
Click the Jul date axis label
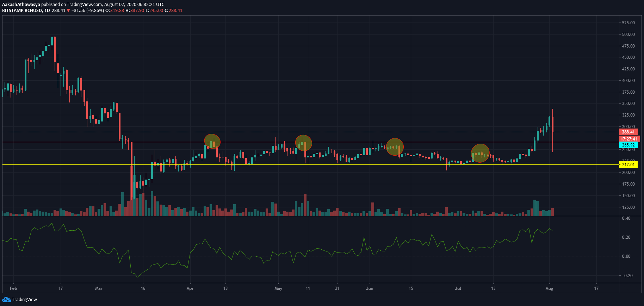[458, 288]
